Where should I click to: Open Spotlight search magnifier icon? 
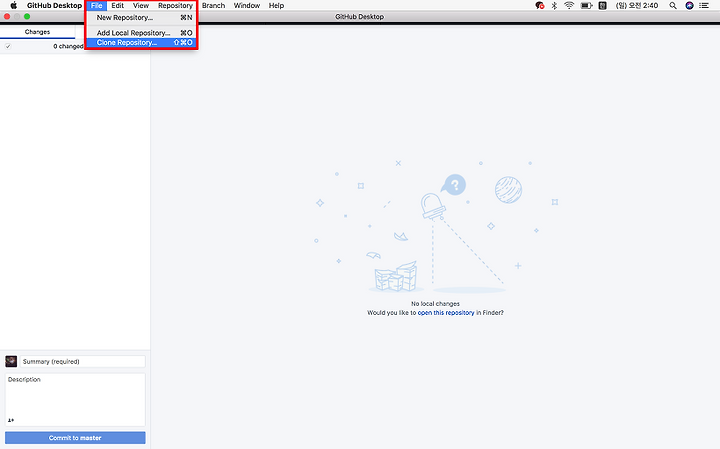click(x=673, y=6)
